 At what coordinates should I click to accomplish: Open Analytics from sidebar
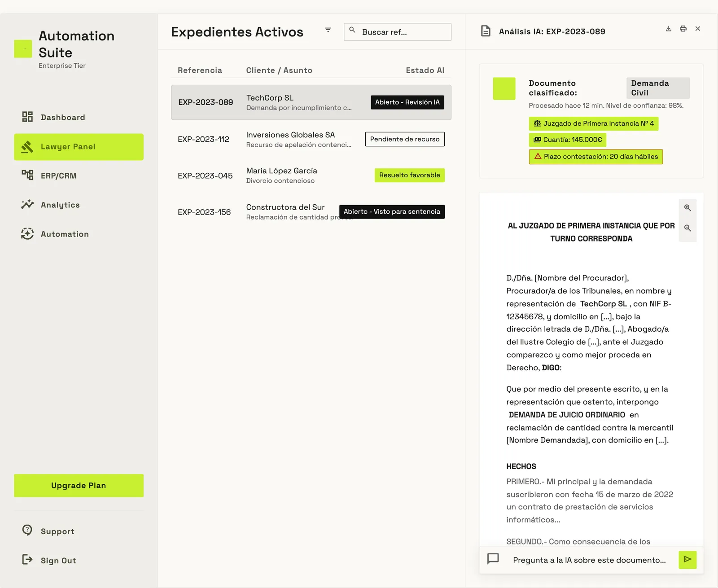coord(79,205)
